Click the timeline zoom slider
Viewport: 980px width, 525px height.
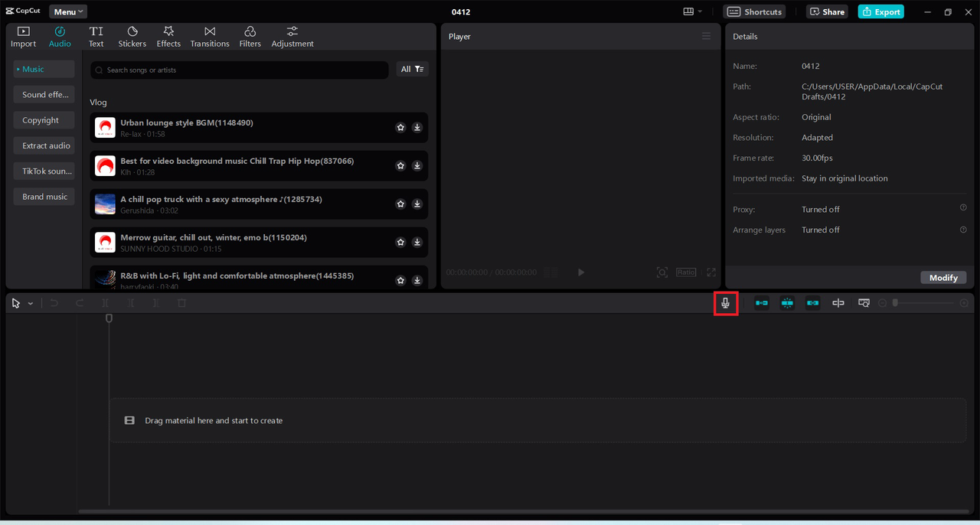point(923,303)
